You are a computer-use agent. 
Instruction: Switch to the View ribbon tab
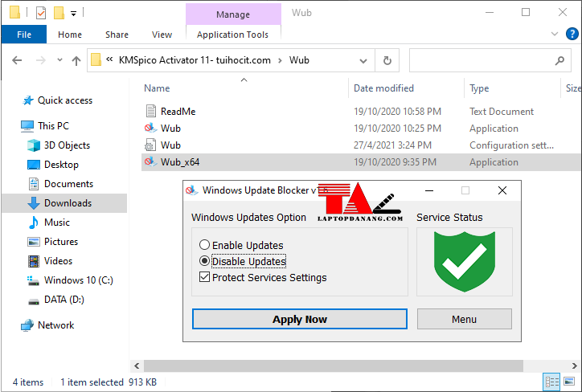tap(162, 35)
